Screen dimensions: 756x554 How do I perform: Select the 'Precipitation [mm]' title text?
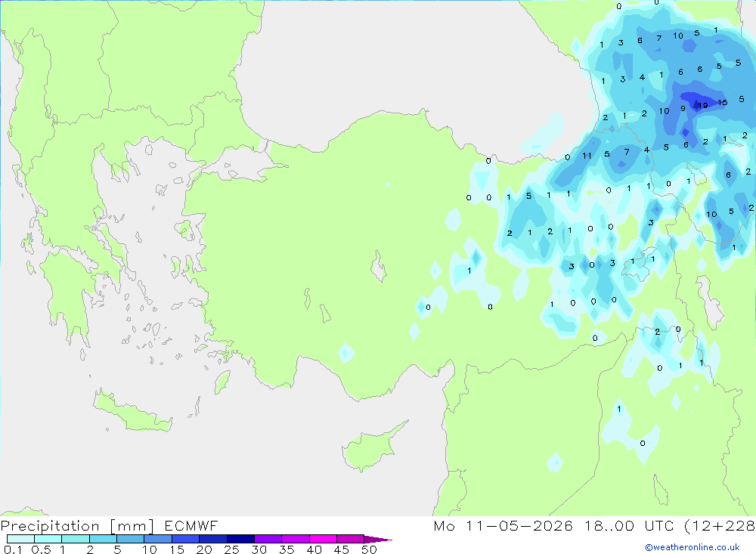77,525
